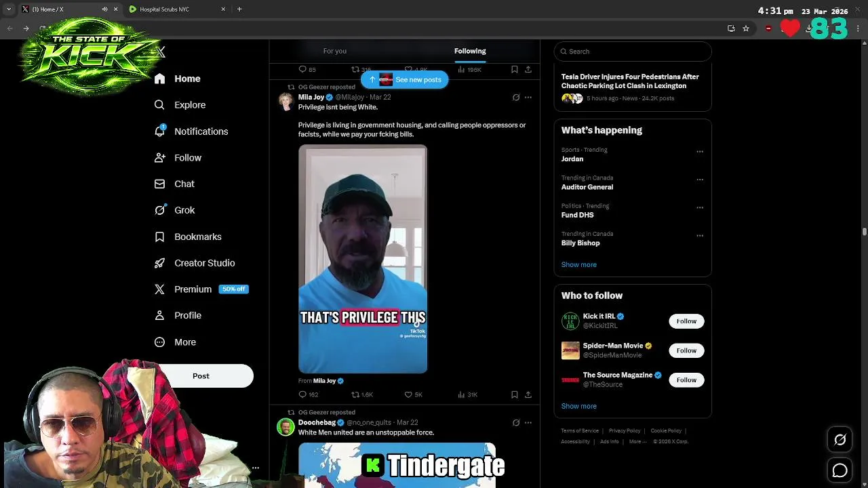This screenshot has height=488, width=868.
Task: Follow Spider-Man Movie
Action: click(x=686, y=350)
